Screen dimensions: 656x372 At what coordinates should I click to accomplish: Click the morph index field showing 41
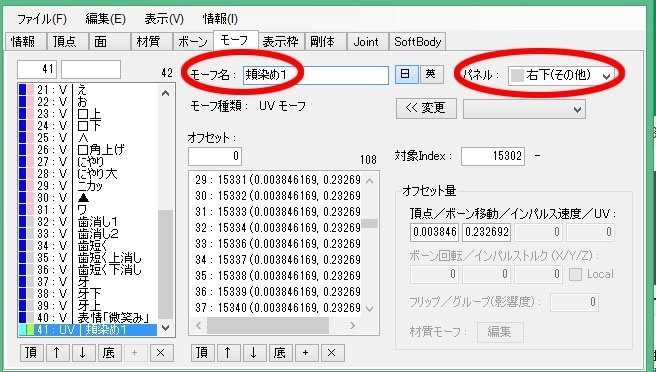37,69
